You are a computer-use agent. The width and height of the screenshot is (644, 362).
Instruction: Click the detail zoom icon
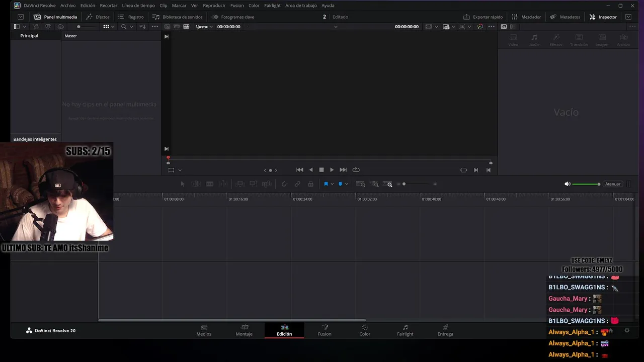point(374,184)
